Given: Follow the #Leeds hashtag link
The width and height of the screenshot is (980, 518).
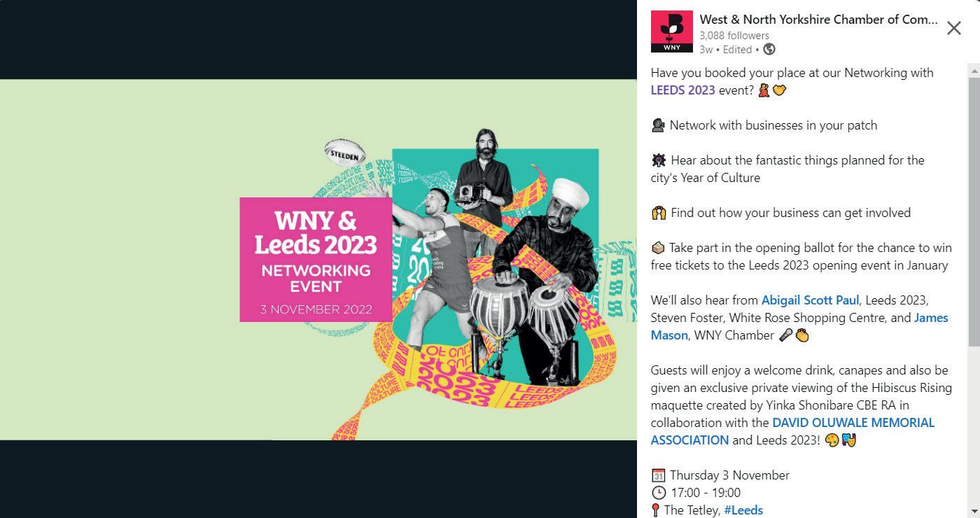Looking at the screenshot, I should click(743, 510).
